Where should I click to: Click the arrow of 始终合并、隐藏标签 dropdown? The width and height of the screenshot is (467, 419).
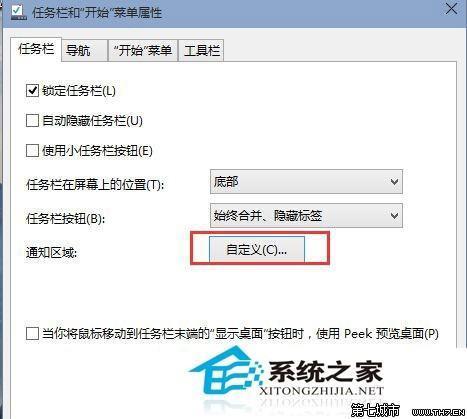(394, 216)
